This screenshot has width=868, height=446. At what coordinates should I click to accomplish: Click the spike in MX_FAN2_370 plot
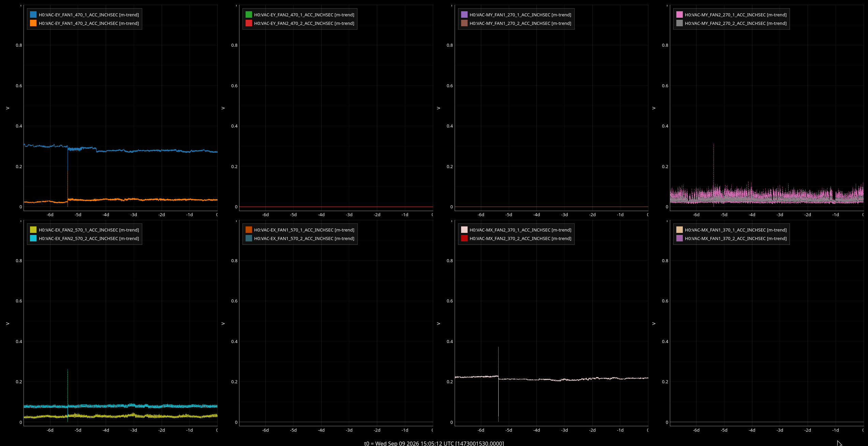point(498,361)
